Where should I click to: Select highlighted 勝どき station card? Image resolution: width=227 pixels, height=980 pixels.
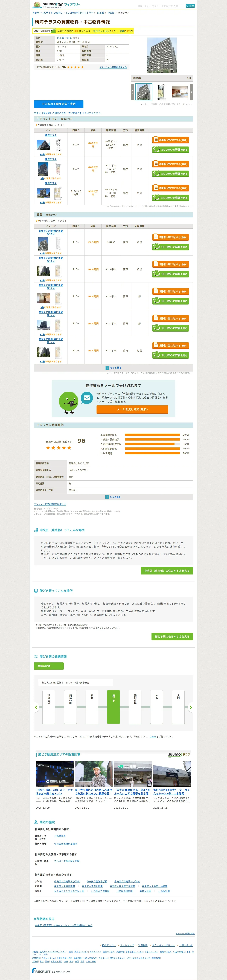pos(113,707)
